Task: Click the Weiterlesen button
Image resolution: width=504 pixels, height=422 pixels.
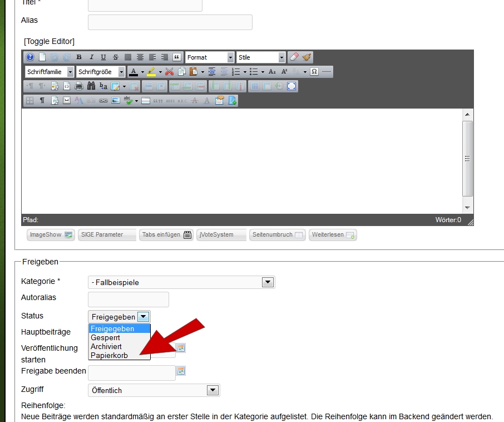Action: 333,235
